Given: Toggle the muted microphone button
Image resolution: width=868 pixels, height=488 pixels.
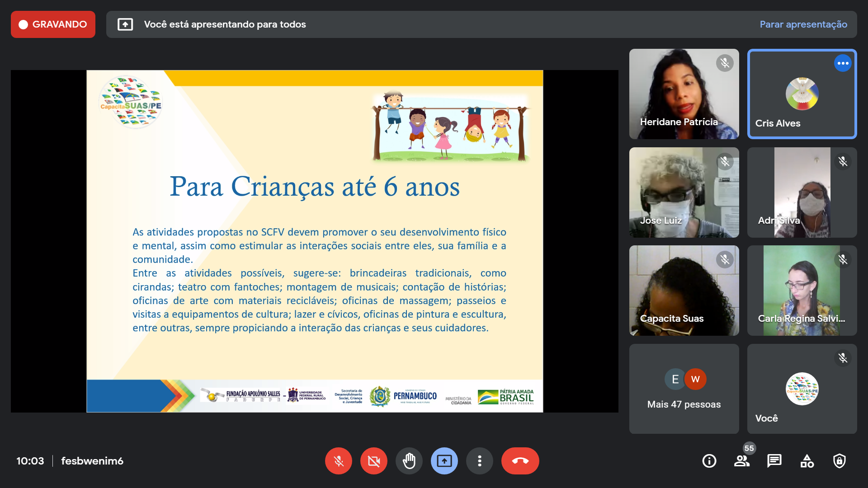Looking at the screenshot, I should [339, 461].
